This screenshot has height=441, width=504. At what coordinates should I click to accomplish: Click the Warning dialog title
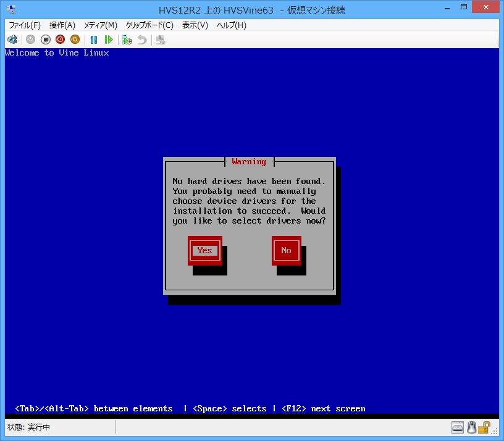point(249,162)
